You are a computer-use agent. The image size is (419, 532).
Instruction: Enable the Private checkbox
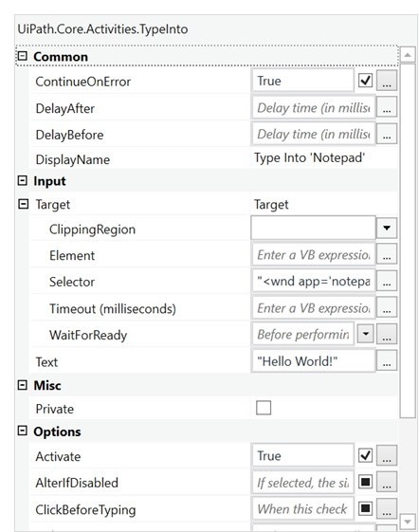point(264,408)
